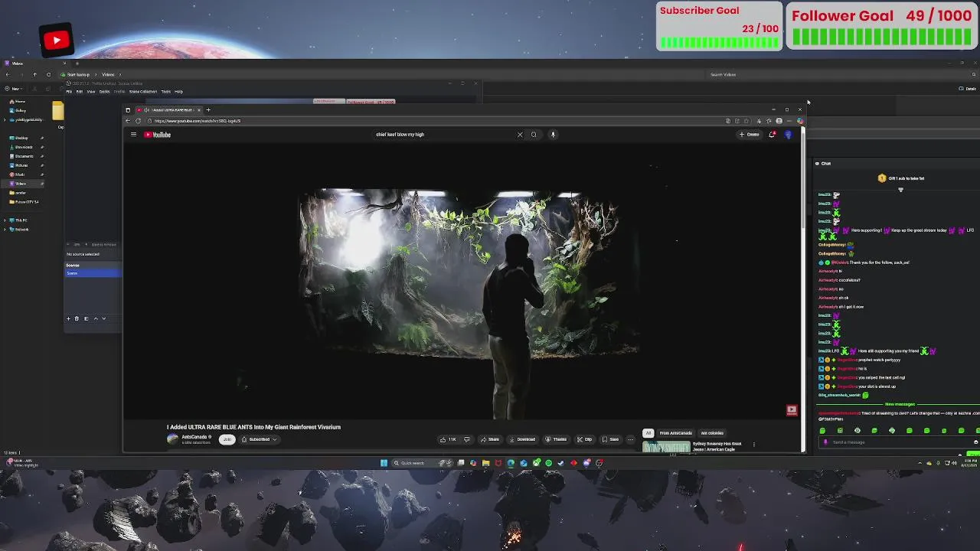This screenshot has height=551, width=980.
Task: Click the Windows Start button
Action: coord(384,463)
